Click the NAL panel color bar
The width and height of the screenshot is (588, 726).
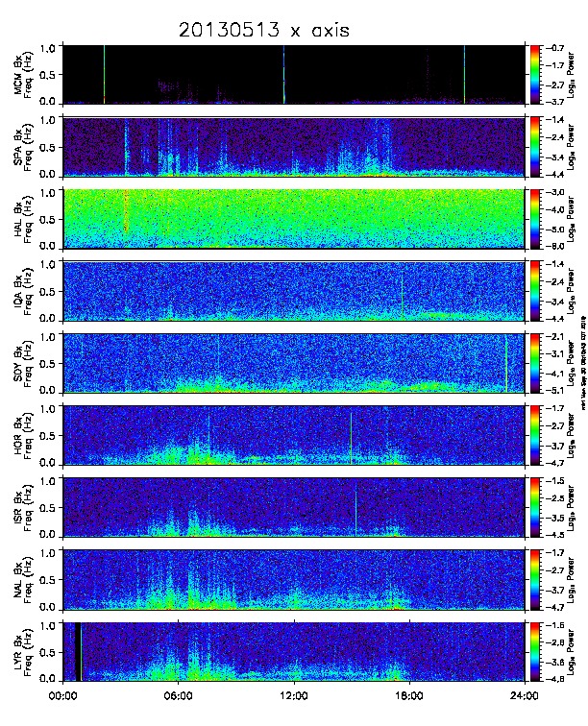(535, 580)
